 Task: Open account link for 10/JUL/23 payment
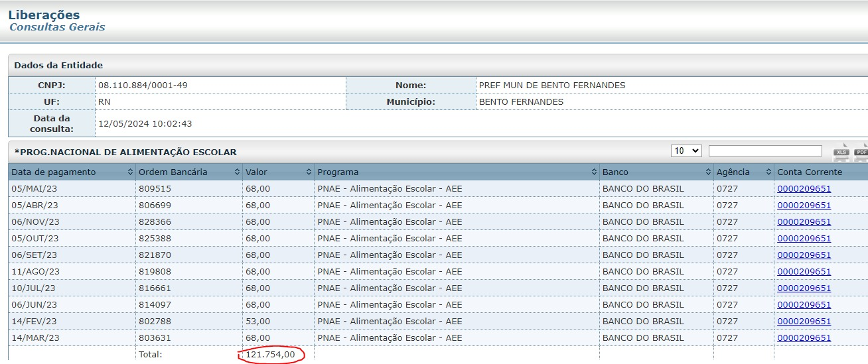point(804,288)
